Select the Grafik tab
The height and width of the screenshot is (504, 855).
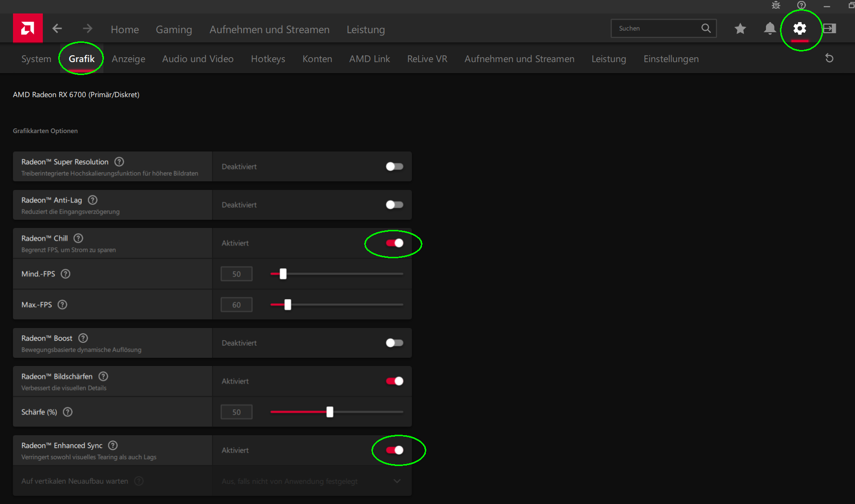[x=82, y=59]
